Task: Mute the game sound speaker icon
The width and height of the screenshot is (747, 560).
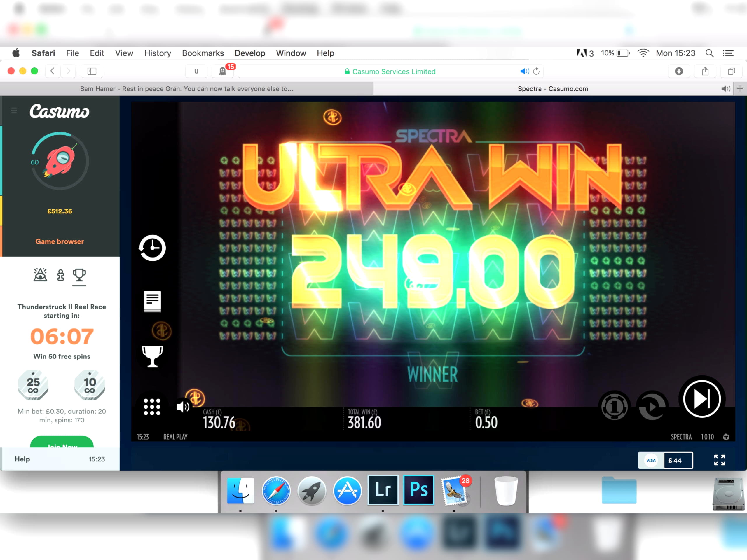Action: (183, 407)
